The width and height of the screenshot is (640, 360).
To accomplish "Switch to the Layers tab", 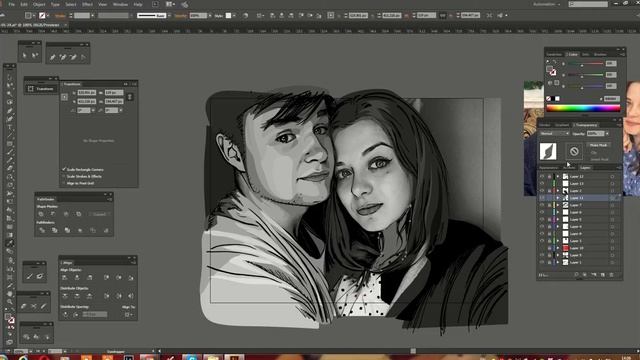I will tap(585, 167).
